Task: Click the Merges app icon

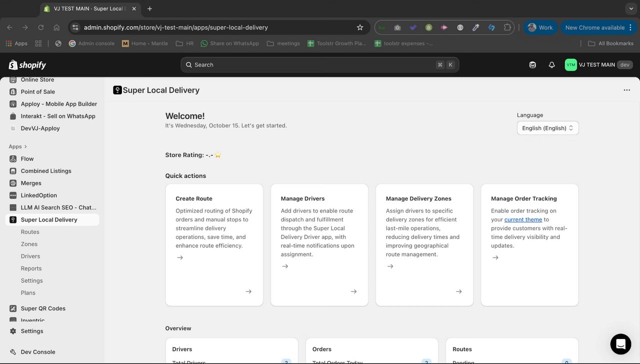Action: (x=13, y=183)
